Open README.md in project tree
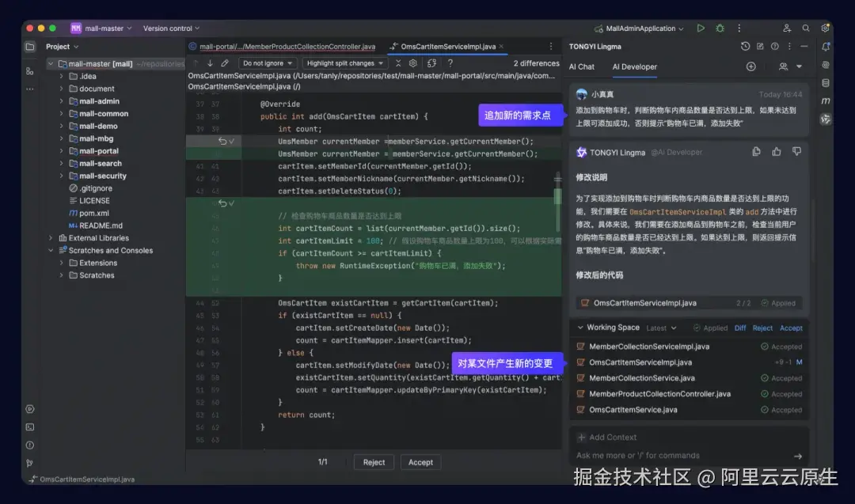 click(101, 225)
